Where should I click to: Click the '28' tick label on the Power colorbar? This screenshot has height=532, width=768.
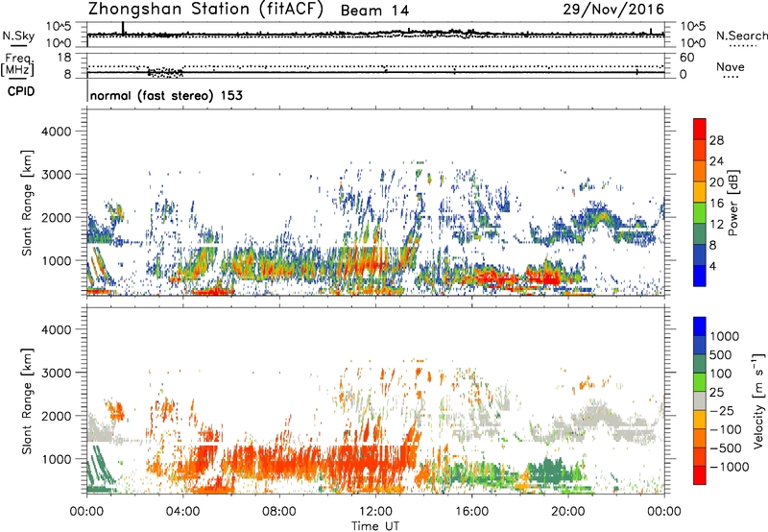click(716, 140)
